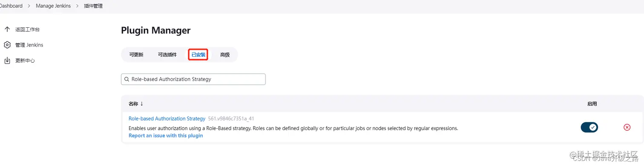
Task: Go to the 高级 tab
Action: [x=225, y=55]
